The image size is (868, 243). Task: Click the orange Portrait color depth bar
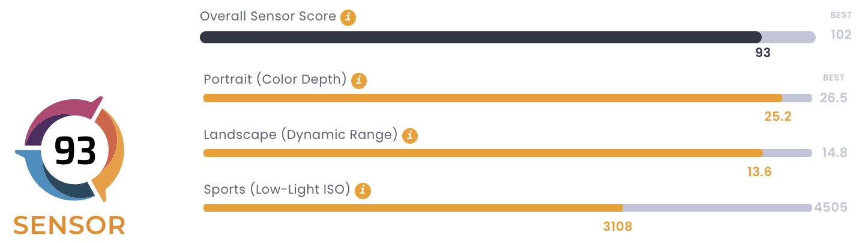(x=492, y=98)
